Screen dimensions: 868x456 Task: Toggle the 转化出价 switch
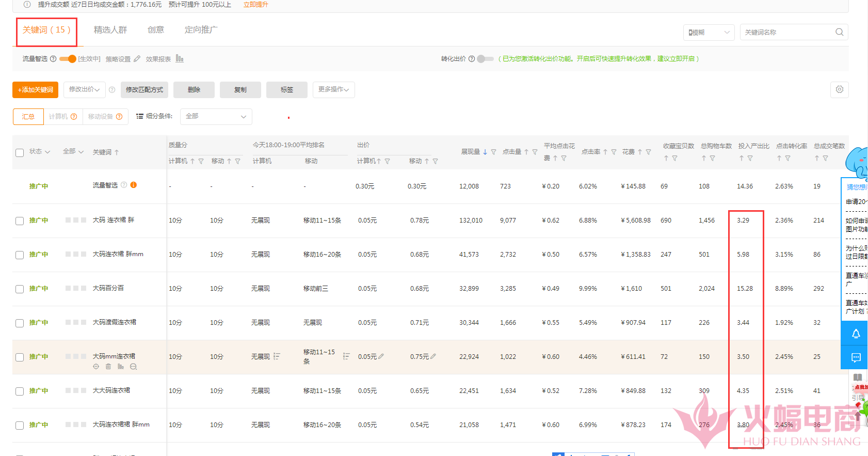tap(485, 59)
